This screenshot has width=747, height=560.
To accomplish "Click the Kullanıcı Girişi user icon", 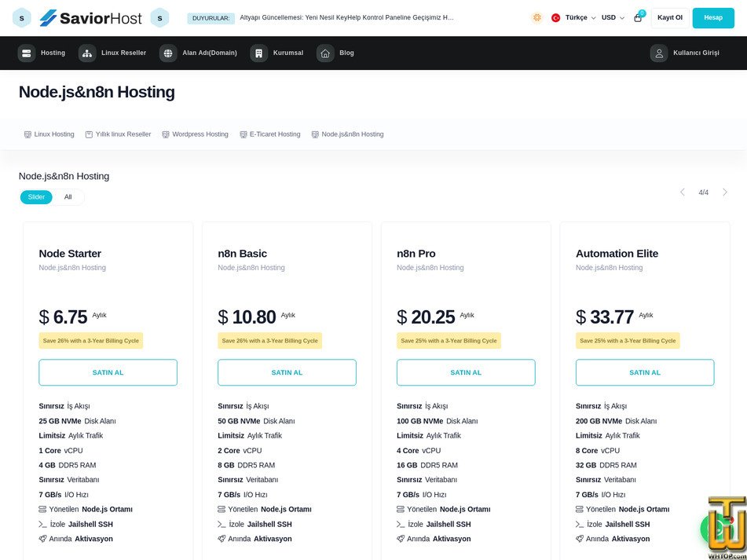I will (x=659, y=53).
